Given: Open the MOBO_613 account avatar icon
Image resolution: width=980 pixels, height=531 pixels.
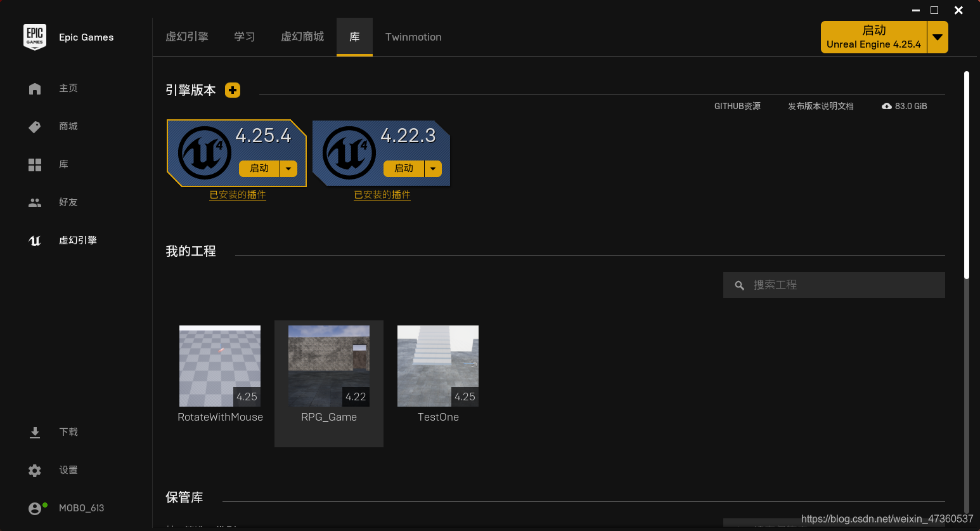Looking at the screenshot, I should pyautogui.click(x=35, y=508).
